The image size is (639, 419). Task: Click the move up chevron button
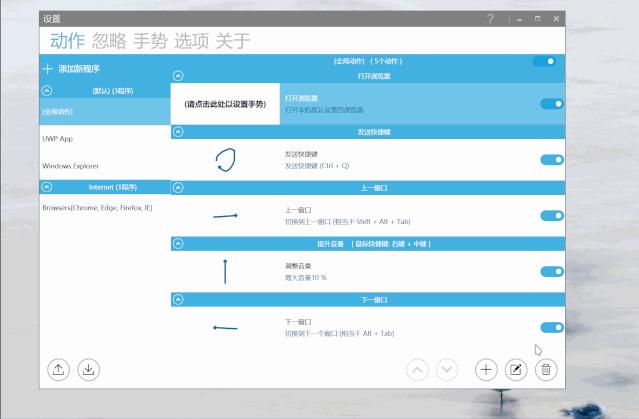coord(417,370)
